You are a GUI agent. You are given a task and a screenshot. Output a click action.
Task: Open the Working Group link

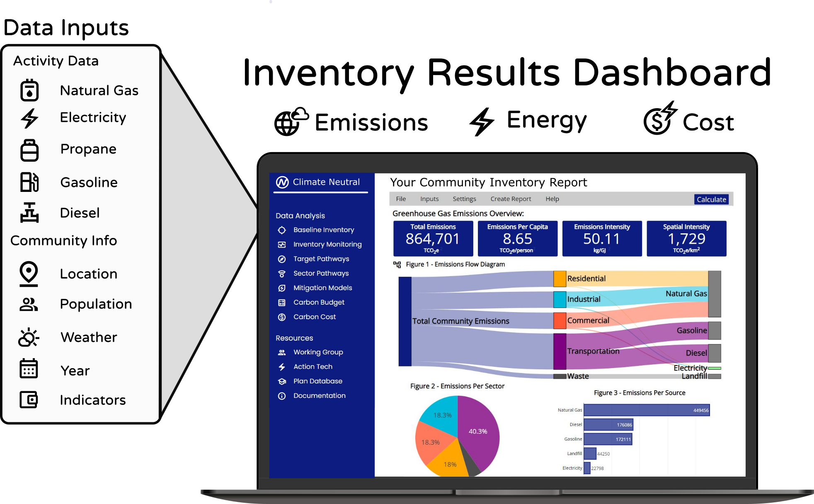click(x=318, y=352)
